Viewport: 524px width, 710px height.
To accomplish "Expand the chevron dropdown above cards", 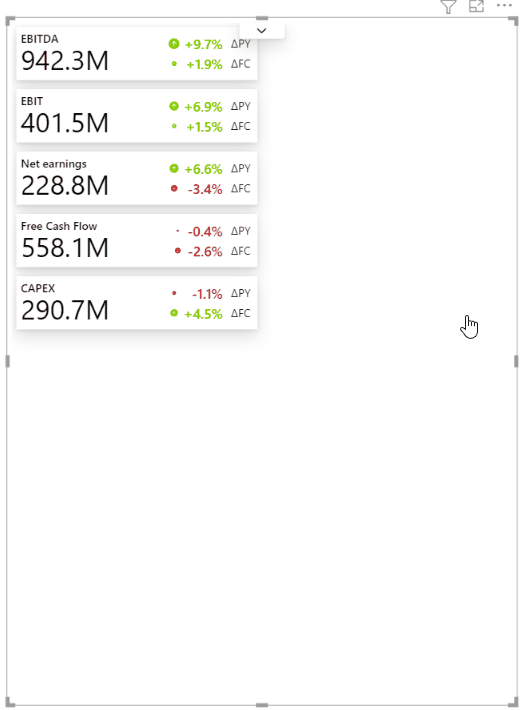I will pyautogui.click(x=262, y=31).
